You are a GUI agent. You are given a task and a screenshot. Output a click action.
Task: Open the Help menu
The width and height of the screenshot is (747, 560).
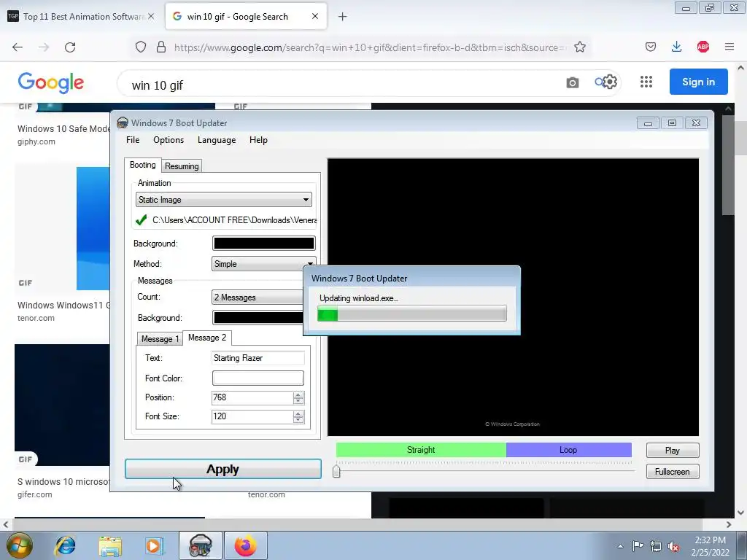tap(258, 140)
